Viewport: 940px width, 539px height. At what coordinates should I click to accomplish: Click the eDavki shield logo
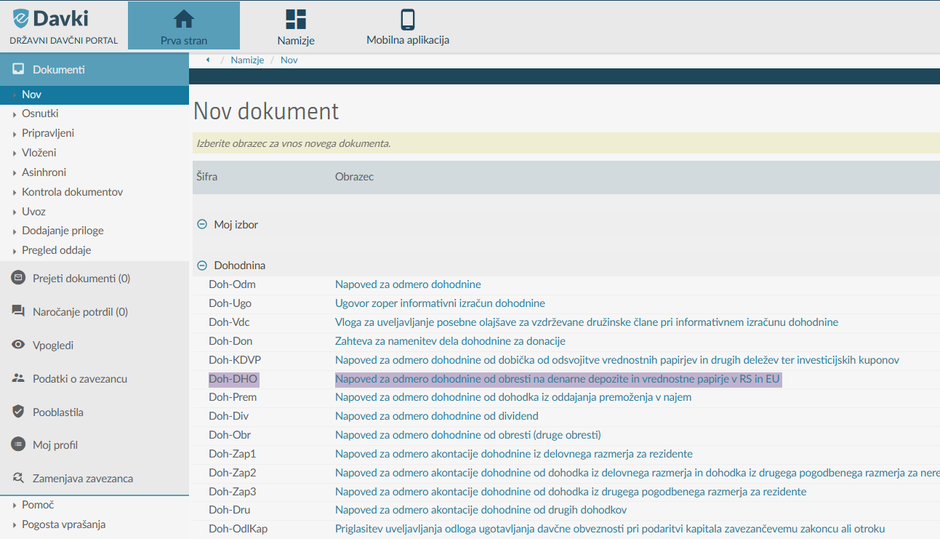[x=21, y=18]
